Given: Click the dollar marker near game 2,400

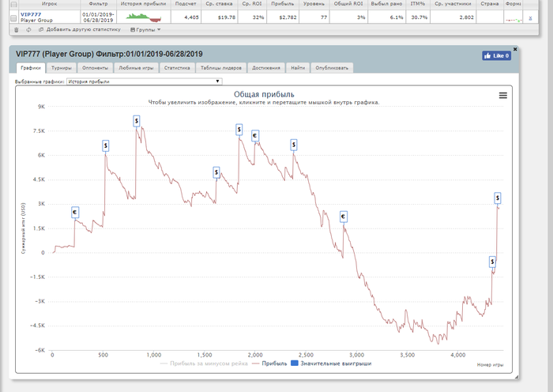Looking at the screenshot, I should pyautogui.click(x=293, y=145).
